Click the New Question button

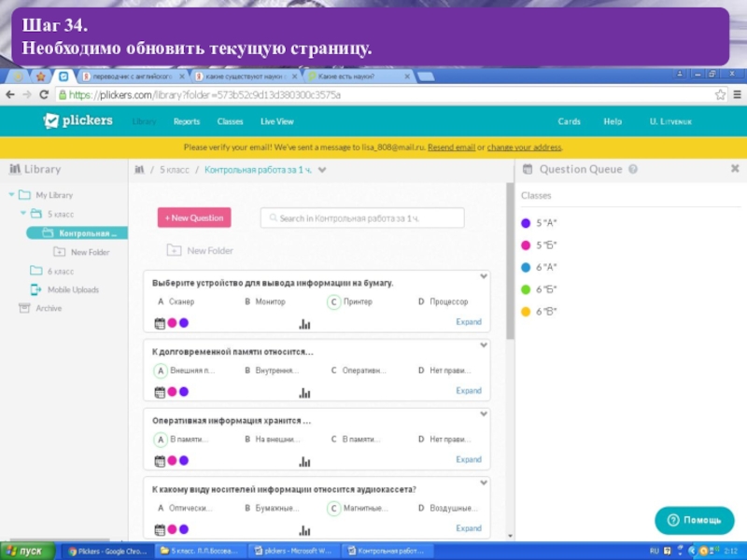click(x=194, y=217)
